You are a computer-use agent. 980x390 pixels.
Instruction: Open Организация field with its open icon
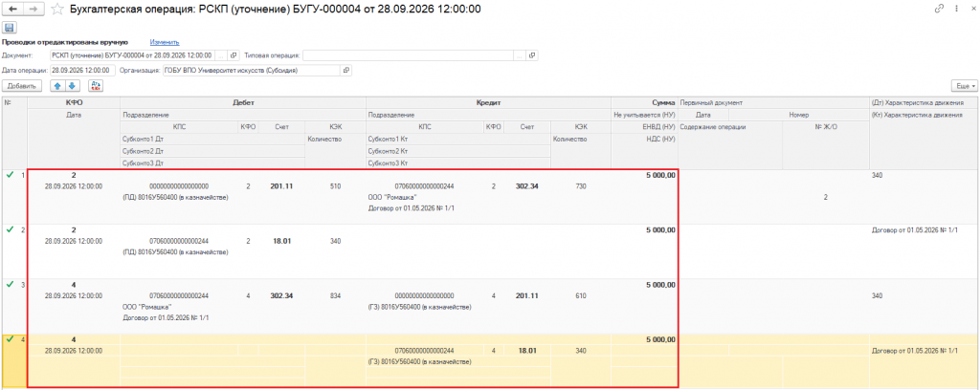pyautogui.click(x=345, y=71)
